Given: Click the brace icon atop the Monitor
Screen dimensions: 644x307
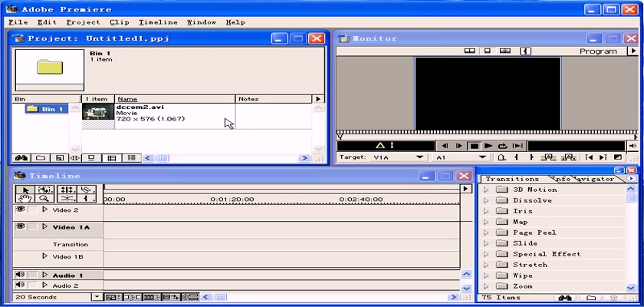Looking at the screenshot, I should [x=526, y=51].
